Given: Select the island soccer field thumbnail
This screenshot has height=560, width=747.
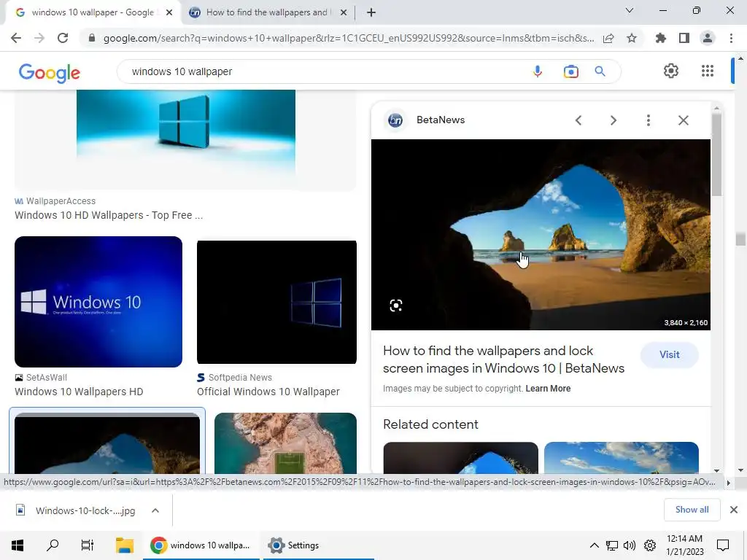Looking at the screenshot, I should 285,443.
